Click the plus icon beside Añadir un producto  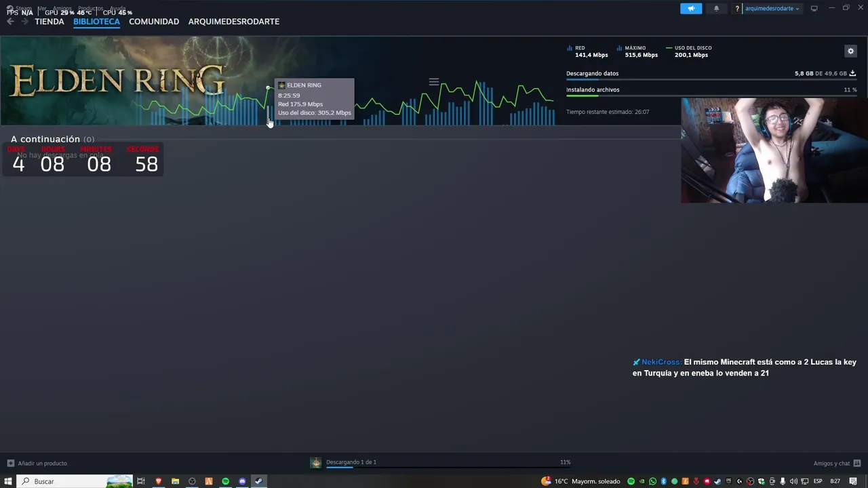[x=10, y=463]
